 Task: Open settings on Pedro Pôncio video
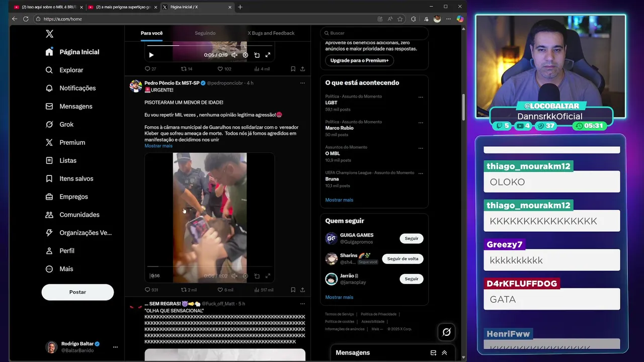tap(246, 276)
